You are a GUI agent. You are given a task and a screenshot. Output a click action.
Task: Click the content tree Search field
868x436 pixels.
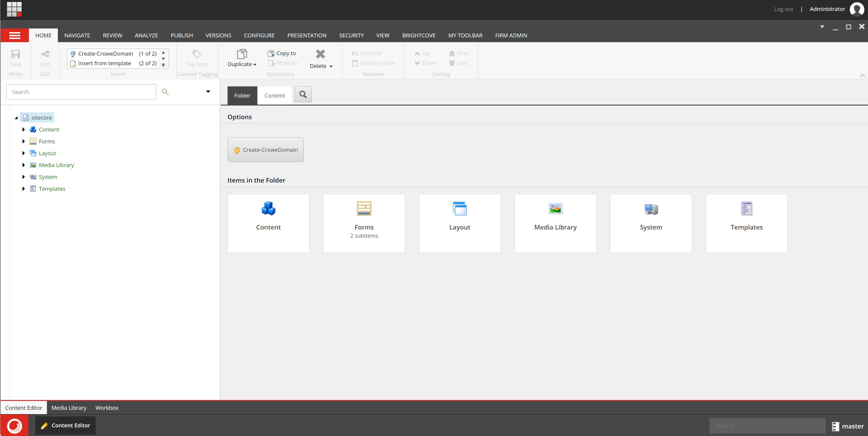(81, 92)
